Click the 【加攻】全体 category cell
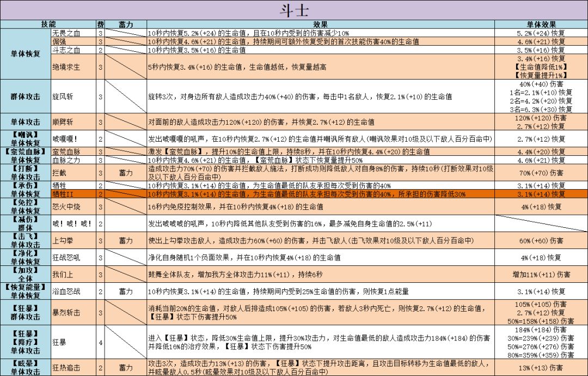 tap(26, 274)
